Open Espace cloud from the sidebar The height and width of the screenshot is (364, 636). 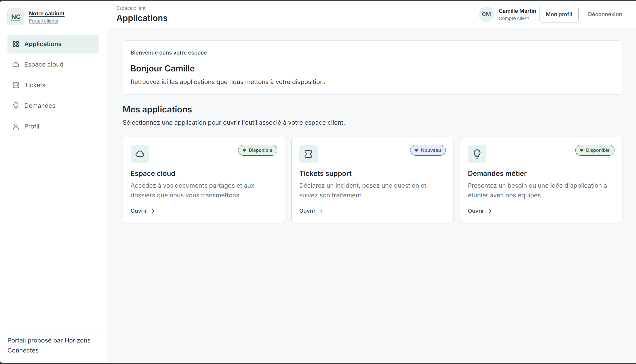pyautogui.click(x=53, y=65)
